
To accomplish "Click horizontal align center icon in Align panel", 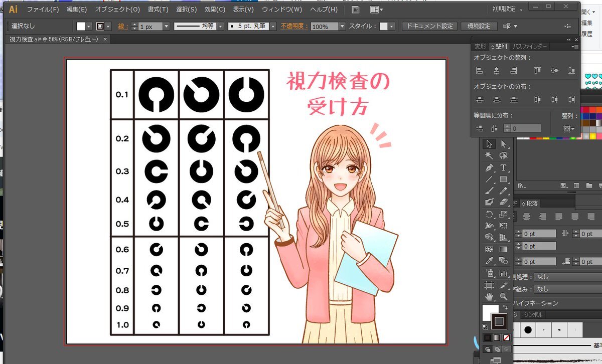I will [x=496, y=71].
